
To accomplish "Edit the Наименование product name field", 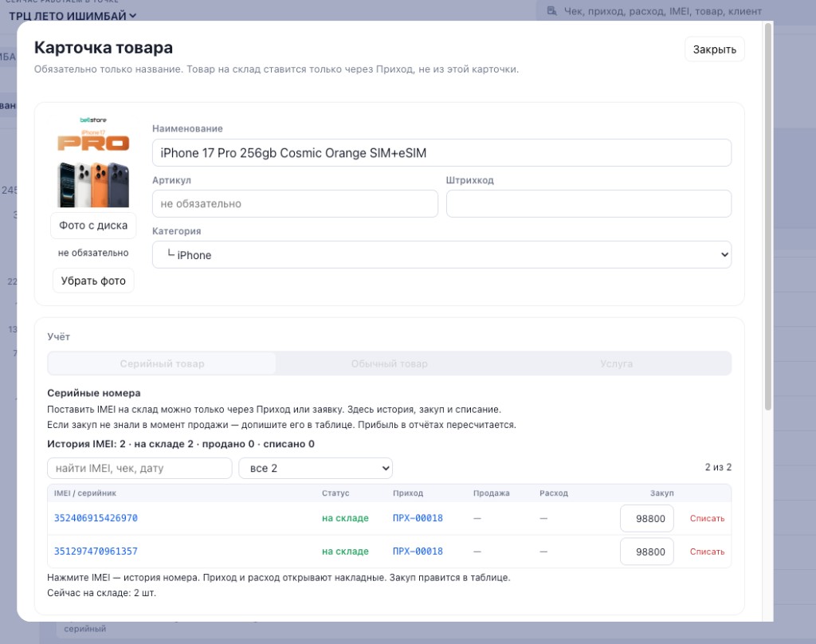I will pos(441,152).
